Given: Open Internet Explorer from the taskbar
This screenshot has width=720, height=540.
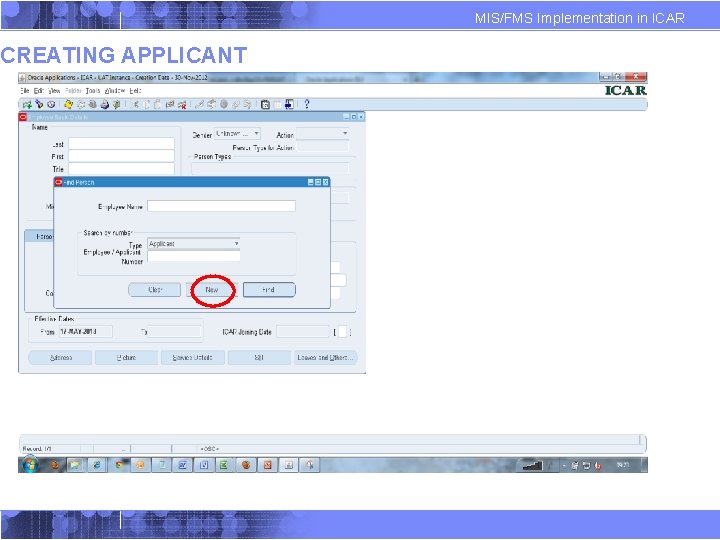Looking at the screenshot, I should (96, 465).
